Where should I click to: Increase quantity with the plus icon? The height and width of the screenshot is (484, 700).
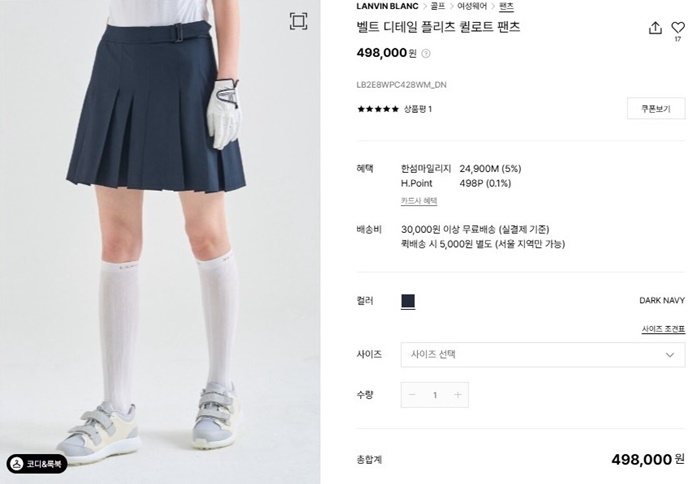458,395
